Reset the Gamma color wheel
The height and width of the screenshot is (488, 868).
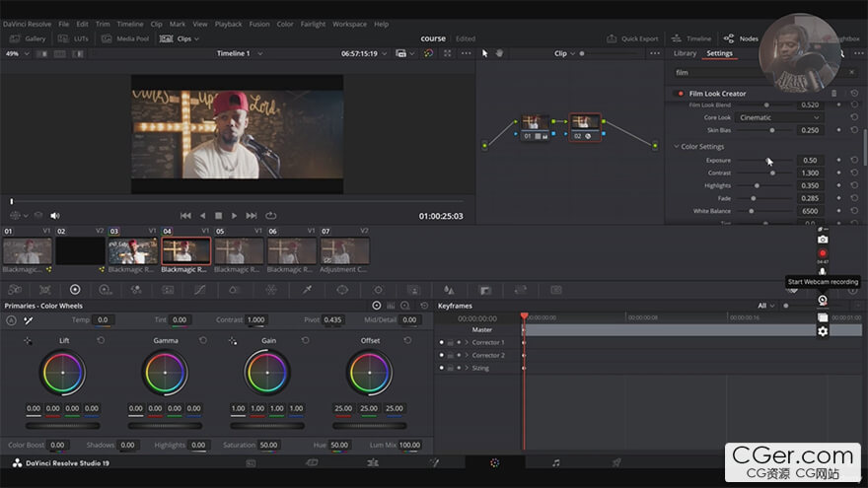203,340
